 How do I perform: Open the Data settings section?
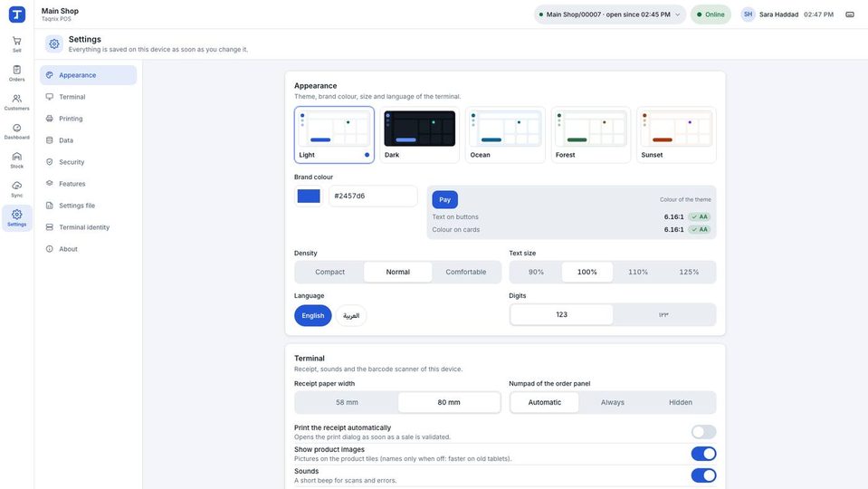coord(88,140)
